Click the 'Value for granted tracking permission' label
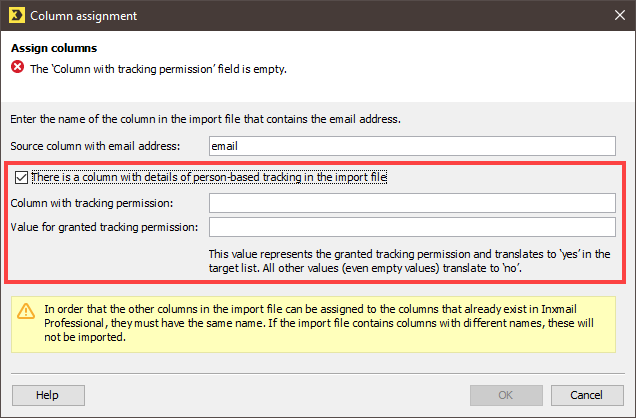Image resolution: width=636 pixels, height=418 pixels. coord(105,227)
